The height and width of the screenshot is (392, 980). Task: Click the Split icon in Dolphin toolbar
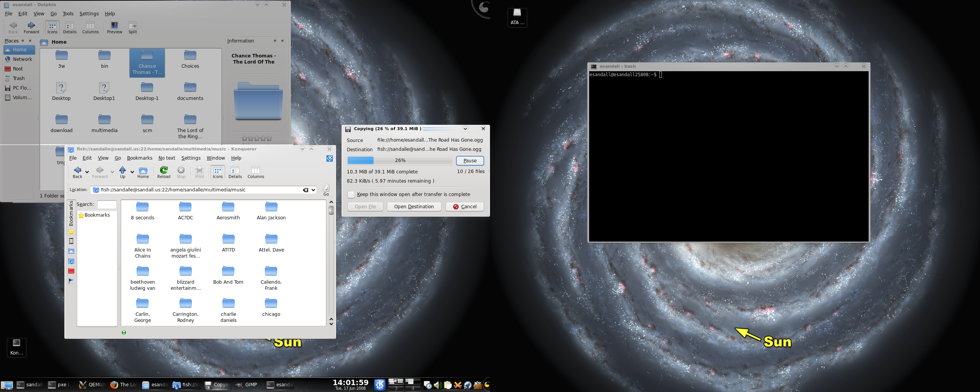click(x=132, y=28)
